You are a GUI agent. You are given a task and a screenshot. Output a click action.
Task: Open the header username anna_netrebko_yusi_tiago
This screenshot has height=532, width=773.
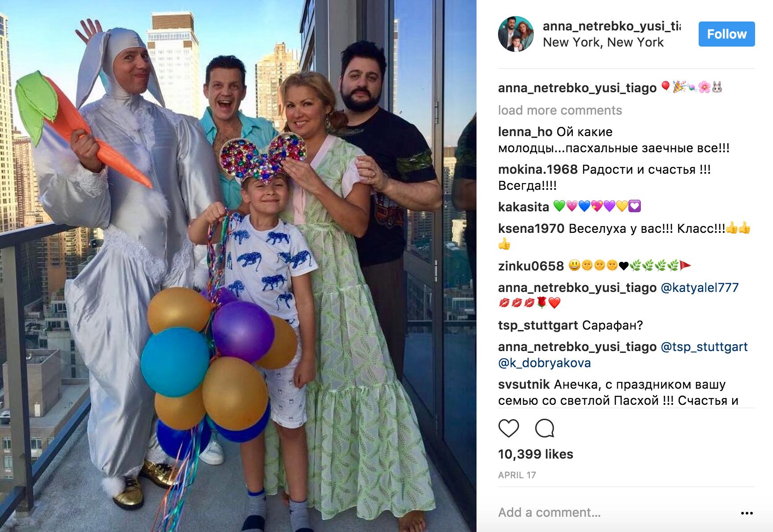[x=612, y=26]
